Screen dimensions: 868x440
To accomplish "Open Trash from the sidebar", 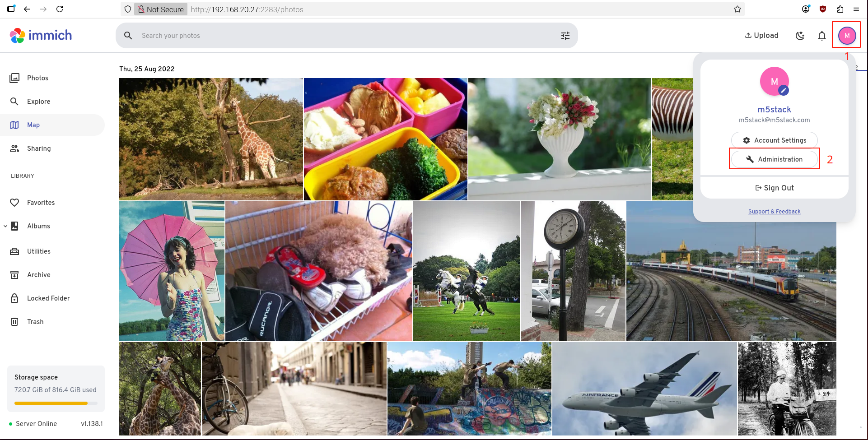I will click(35, 322).
